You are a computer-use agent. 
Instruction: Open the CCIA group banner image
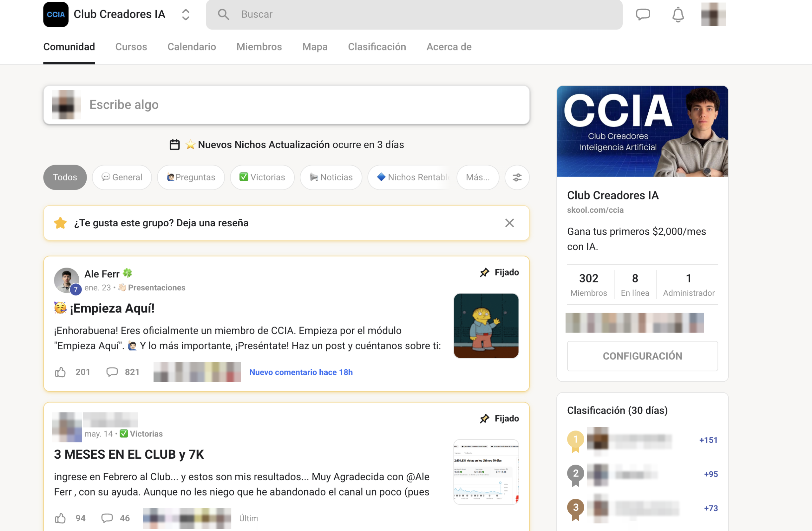(x=643, y=131)
